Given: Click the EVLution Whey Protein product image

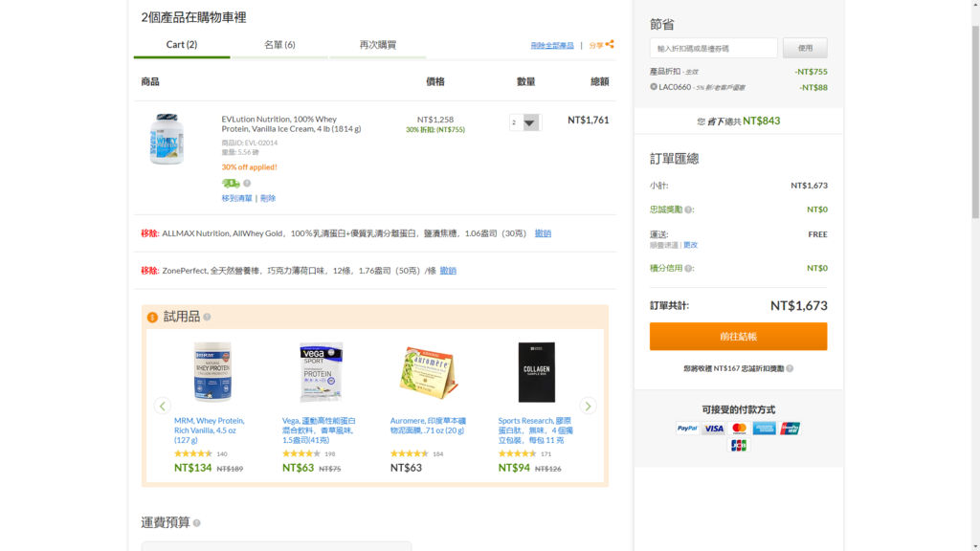Looking at the screenshot, I should [167, 140].
